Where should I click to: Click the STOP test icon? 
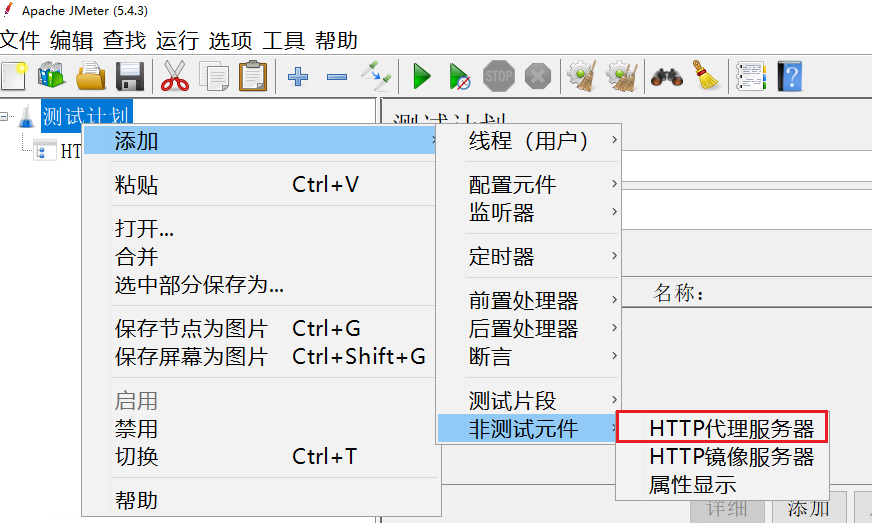[499, 76]
